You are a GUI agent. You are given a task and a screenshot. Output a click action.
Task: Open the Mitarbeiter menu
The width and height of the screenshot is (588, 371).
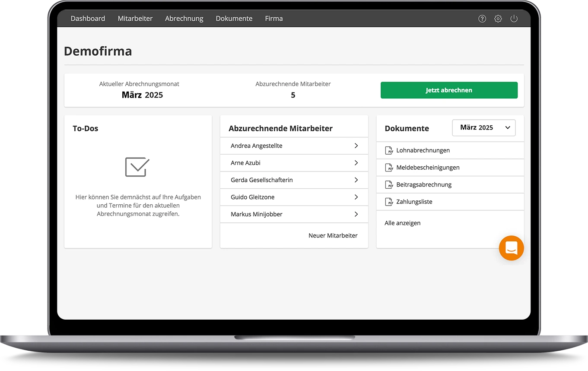pyautogui.click(x=135, y=19)
